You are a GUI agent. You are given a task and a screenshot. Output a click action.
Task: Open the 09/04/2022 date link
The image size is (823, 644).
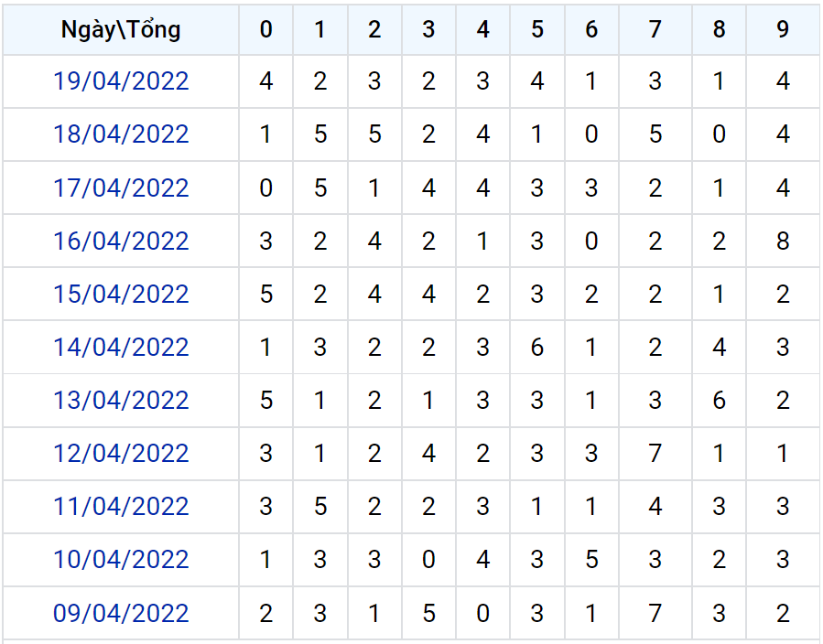click(x=121, y=613)
